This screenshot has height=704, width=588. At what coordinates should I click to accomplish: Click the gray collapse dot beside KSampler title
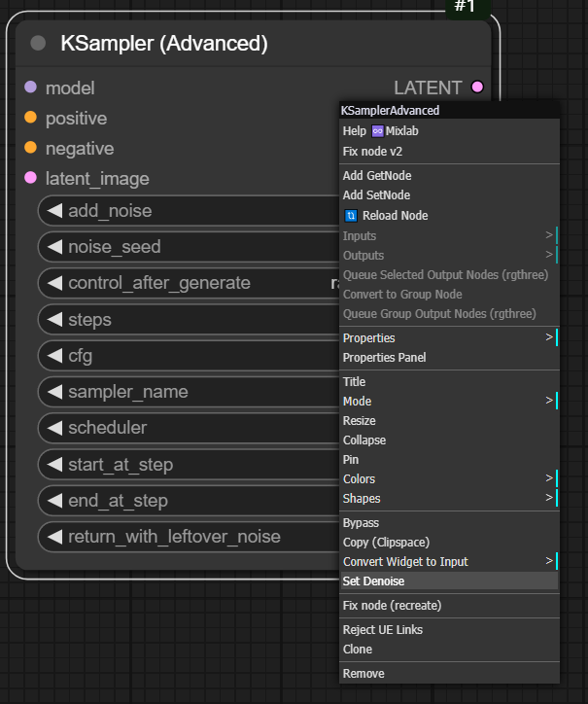click(39, 43)
